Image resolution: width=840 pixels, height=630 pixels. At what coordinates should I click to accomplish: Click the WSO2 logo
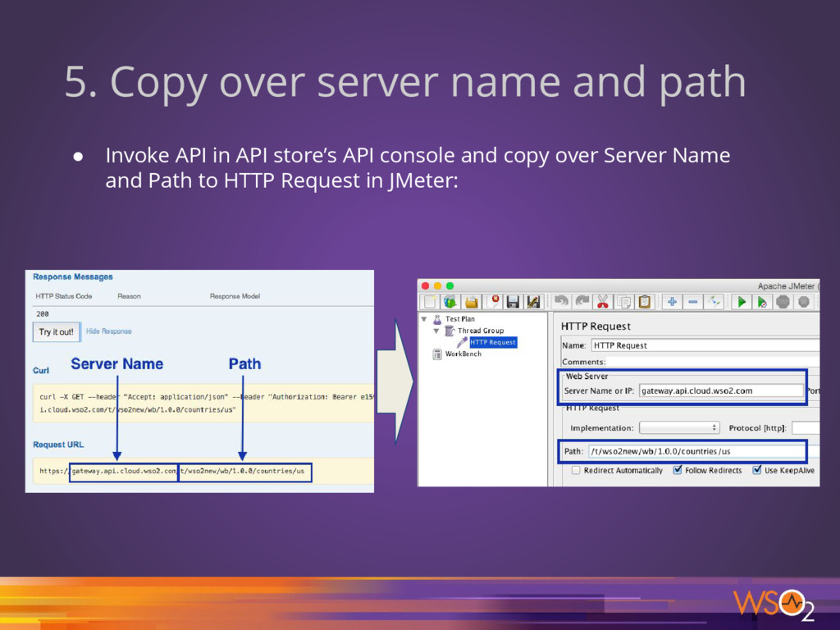774,605
